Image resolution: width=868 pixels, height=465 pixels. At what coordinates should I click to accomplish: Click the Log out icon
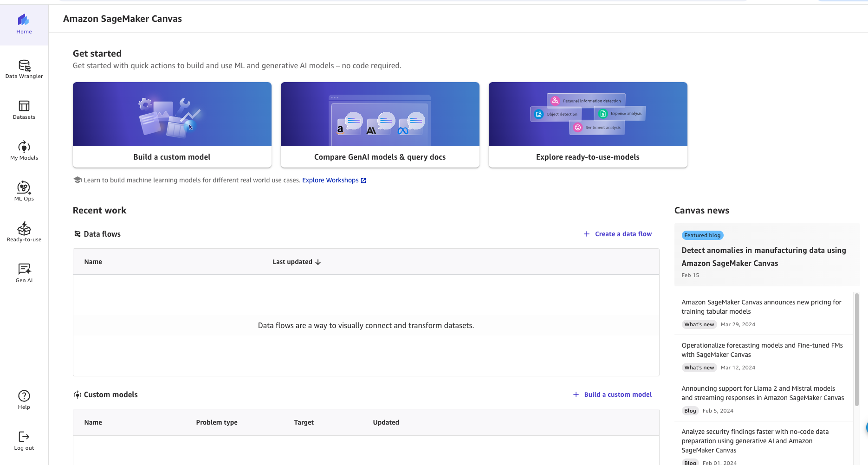tap(24, 441)
